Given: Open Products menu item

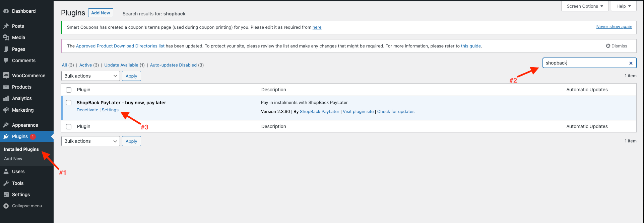Looking at the screenshot, I should pos(27,87).
